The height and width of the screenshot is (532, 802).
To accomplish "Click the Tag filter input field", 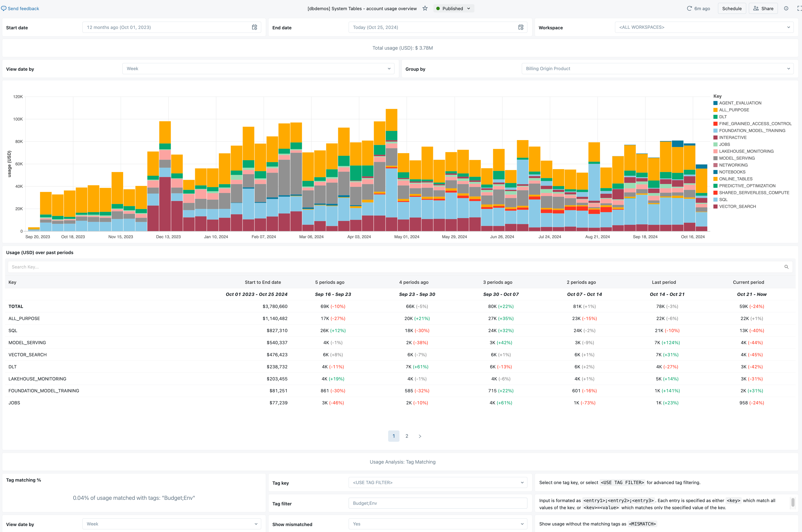I will tap(438, 503).
